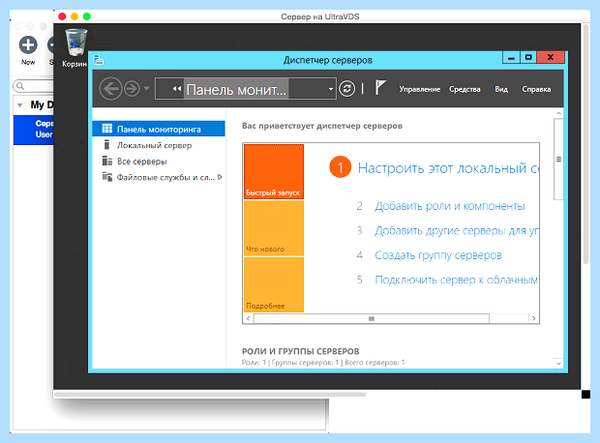The image size is (600, 443).
Task: Click the Панель мониторинга grid icon
Action: [x=107, y=129]
